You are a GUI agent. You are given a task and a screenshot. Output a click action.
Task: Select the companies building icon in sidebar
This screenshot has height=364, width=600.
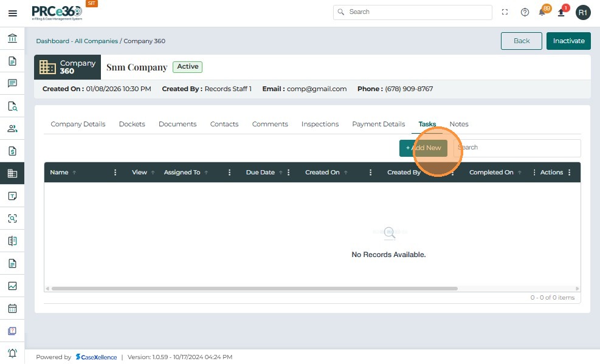[x=12, y=173]
